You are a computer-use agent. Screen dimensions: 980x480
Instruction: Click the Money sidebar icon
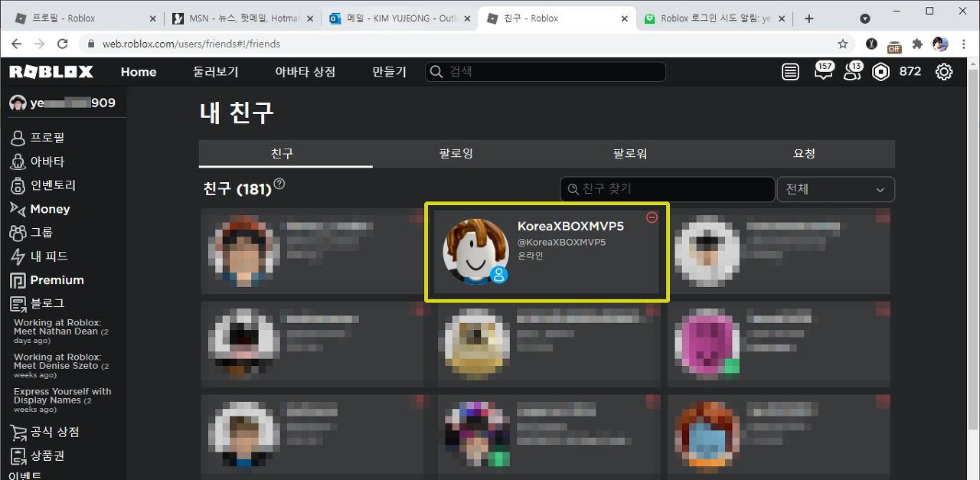coord(18,209)
